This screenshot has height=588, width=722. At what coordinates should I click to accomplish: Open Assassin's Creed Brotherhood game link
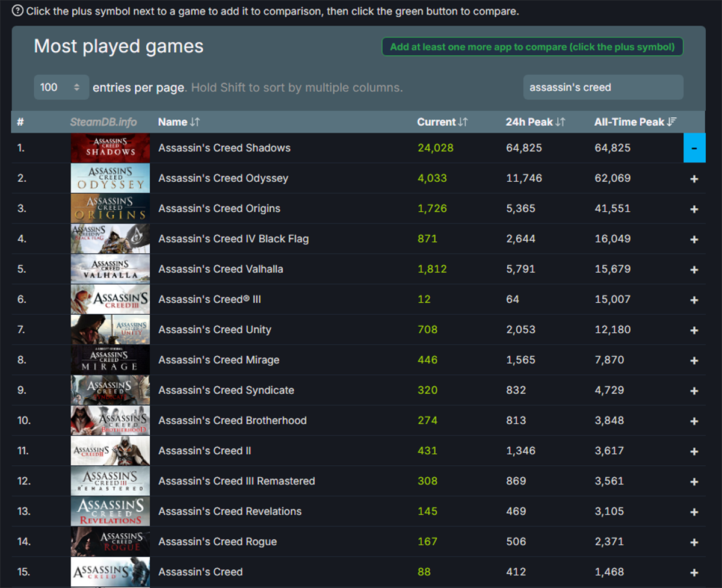pyautogui.click(x=232, y=421)
